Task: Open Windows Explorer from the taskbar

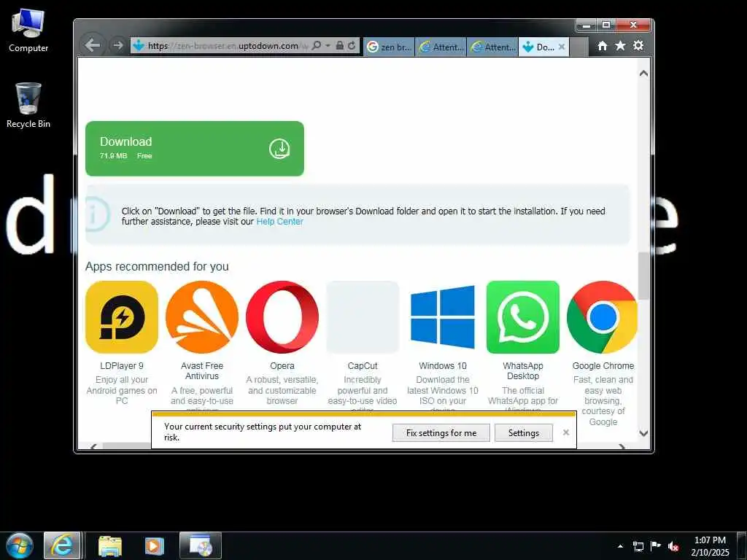Action: [109, 545]
